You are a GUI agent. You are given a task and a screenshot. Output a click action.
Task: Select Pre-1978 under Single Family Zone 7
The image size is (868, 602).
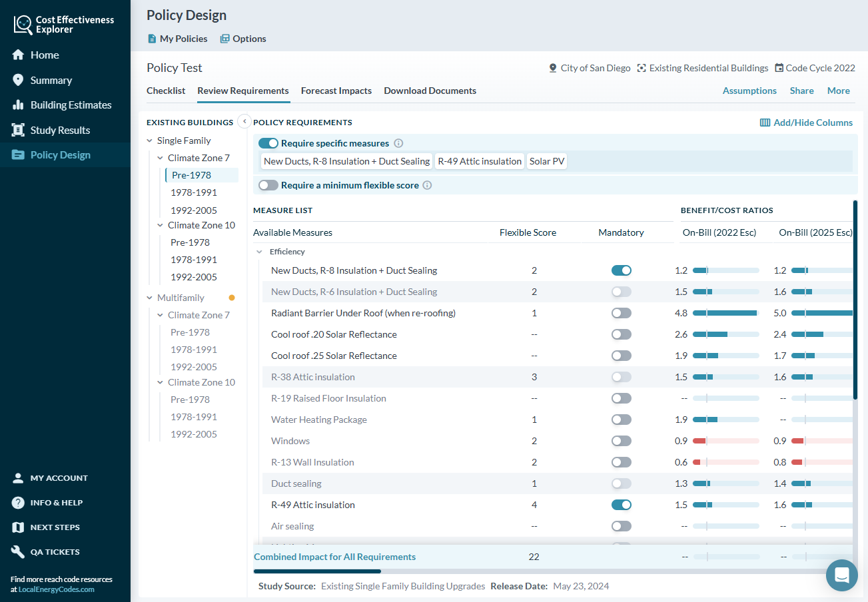201,175
